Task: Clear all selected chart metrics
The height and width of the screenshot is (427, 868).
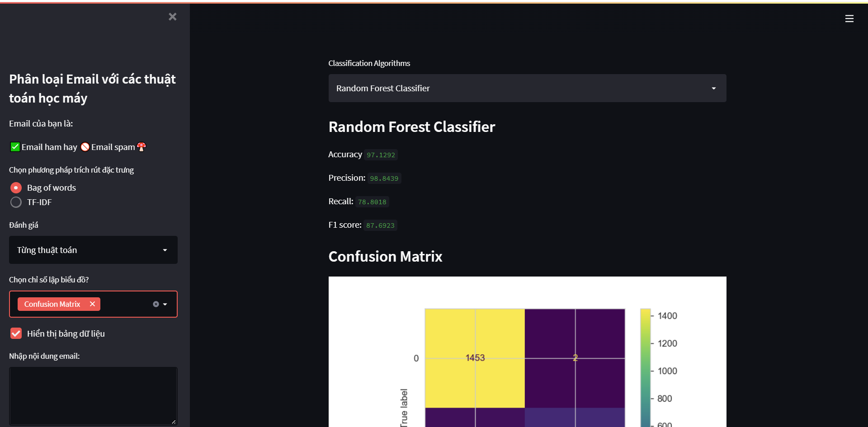Action: (156, 304)
